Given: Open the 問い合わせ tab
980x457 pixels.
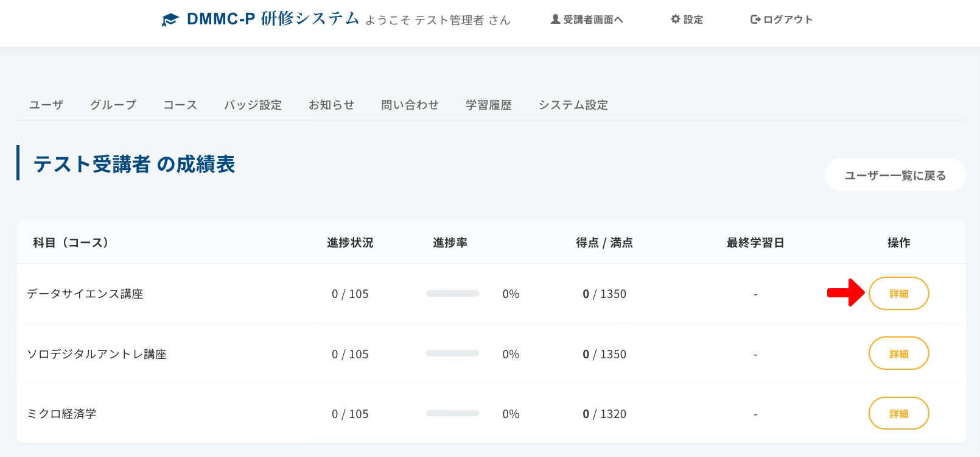Looking at the screenshot, I should (410, 105).
